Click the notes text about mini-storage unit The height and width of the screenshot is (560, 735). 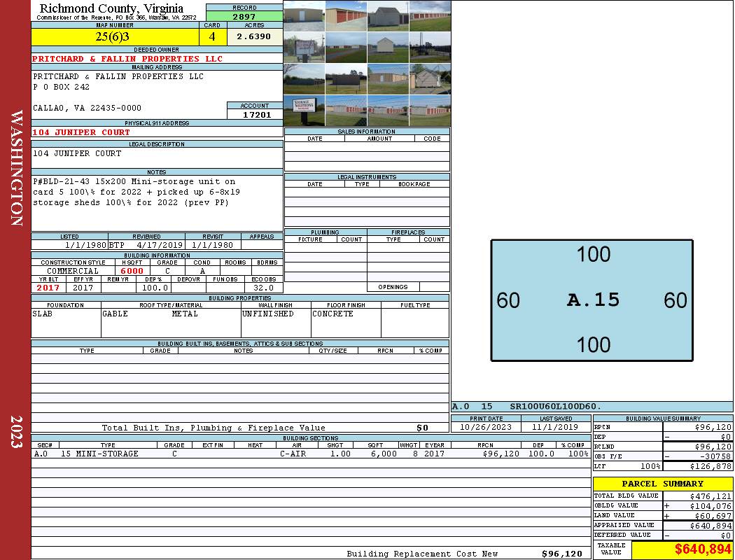click(136, 192)
